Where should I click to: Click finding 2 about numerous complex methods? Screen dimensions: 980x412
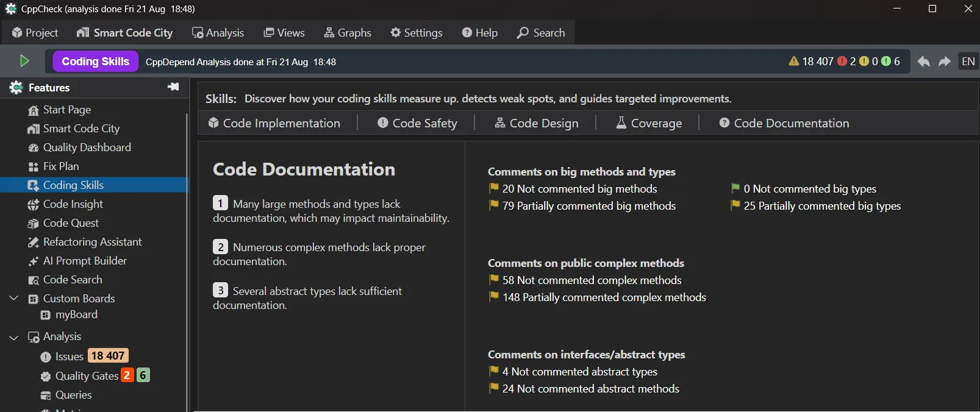click(319, 254)
